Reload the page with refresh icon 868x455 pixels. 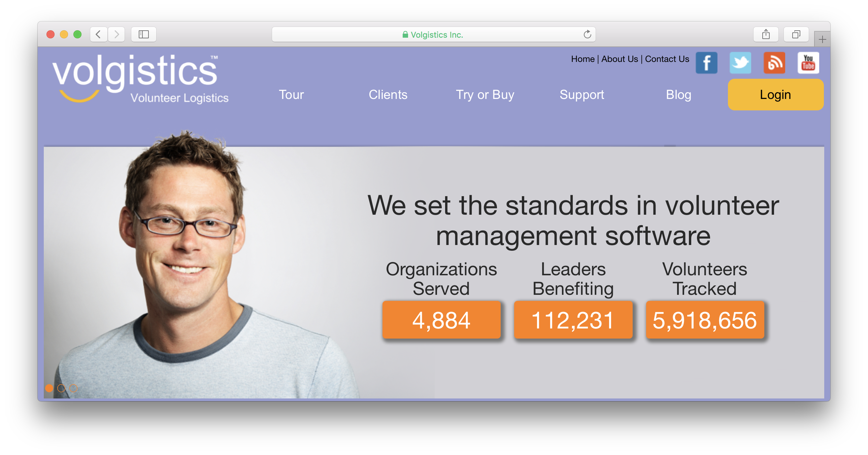(x=587, y=34)
